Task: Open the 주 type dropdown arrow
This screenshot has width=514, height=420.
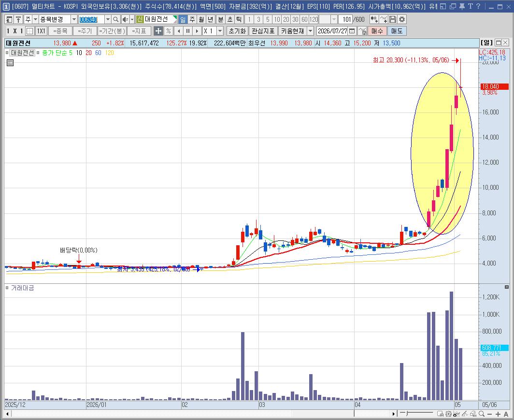Action: pos(35,20)
